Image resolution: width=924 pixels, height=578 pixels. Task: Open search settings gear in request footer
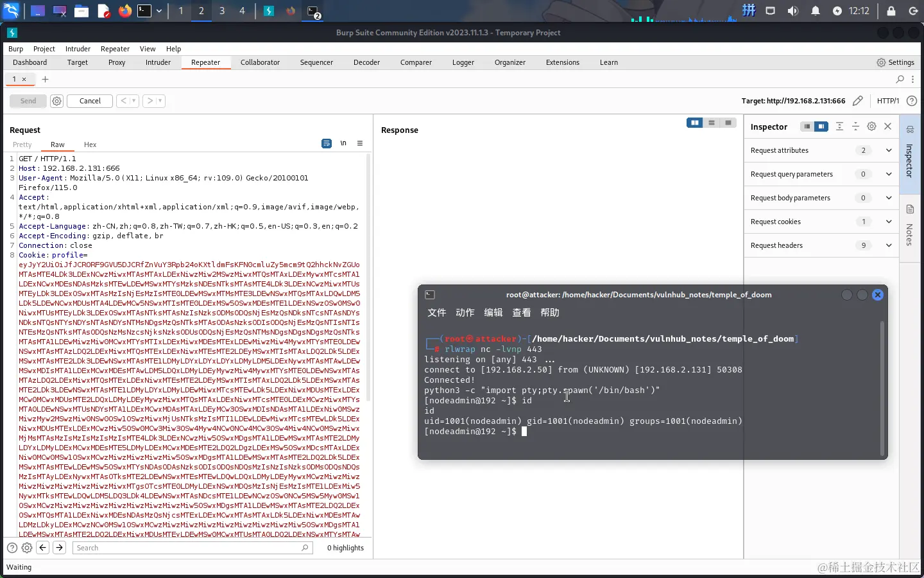tap(27, 548)
